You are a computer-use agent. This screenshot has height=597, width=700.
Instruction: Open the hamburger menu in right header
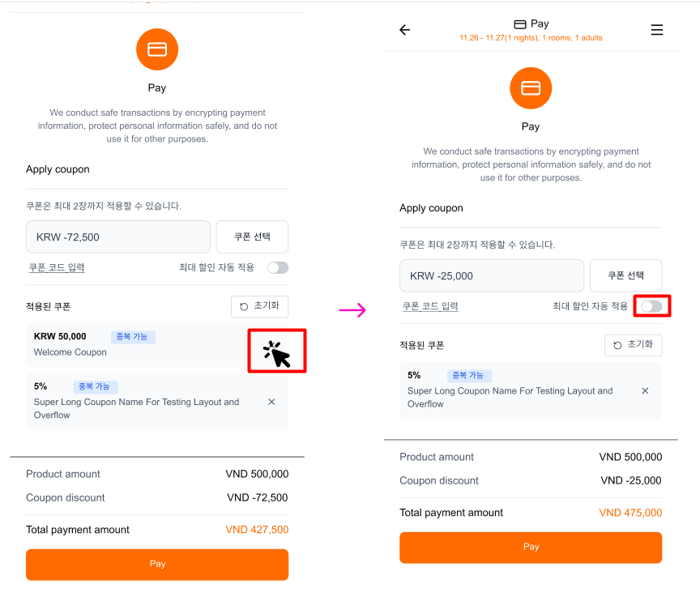[x=657, y=30]
